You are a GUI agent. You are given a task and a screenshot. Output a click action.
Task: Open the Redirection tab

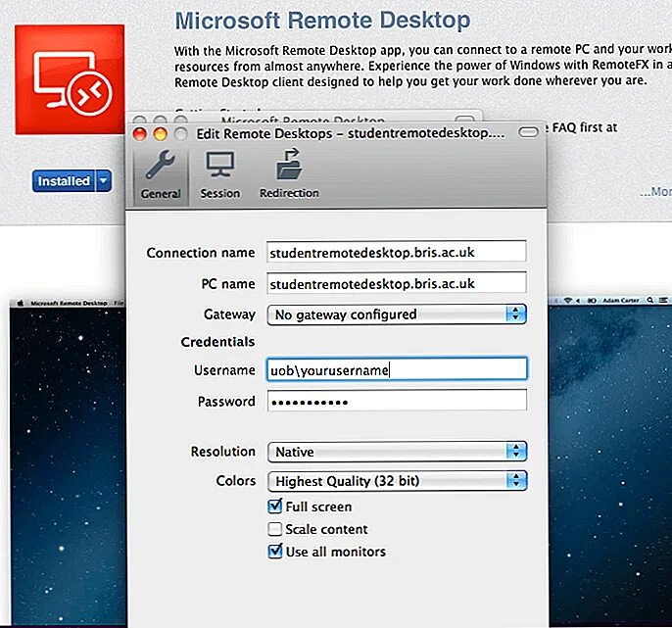point(289,175)
